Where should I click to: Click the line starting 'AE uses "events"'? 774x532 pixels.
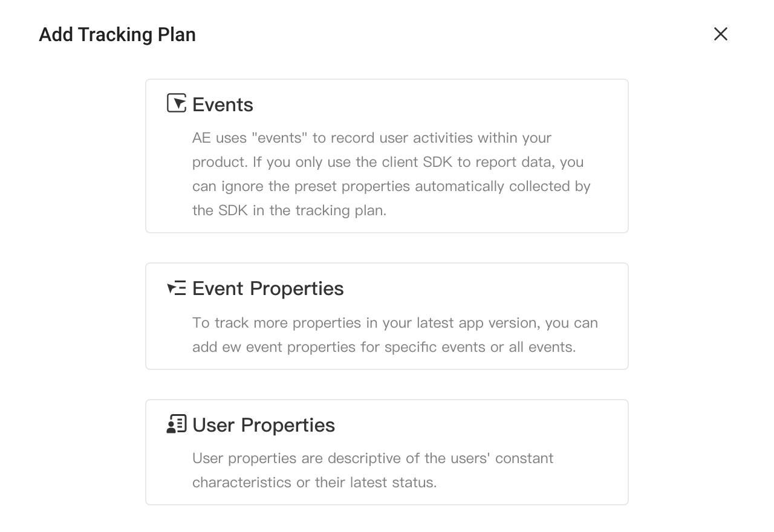tap(372, 138)
